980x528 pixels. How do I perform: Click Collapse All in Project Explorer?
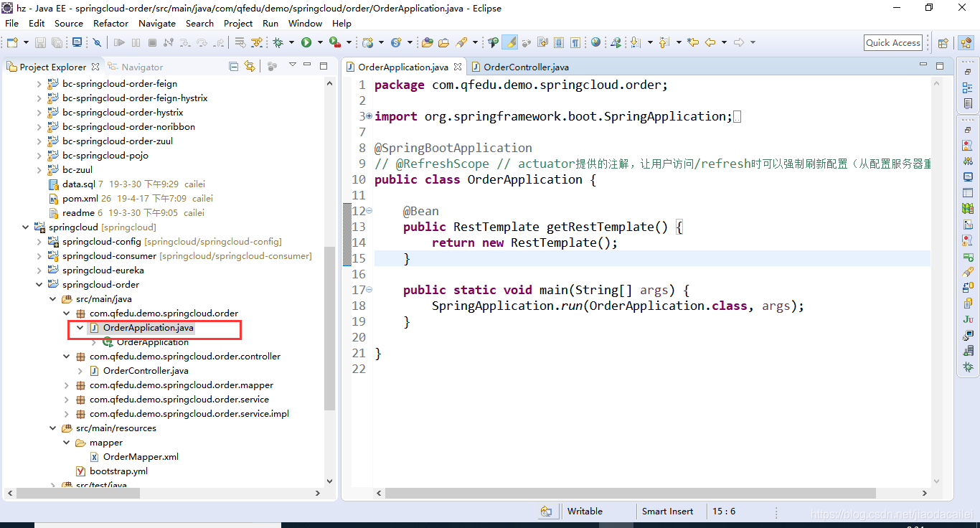[233, 66]
